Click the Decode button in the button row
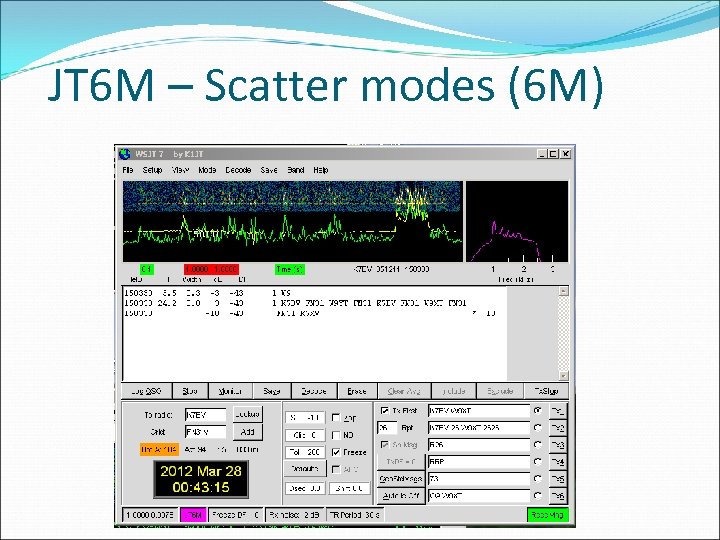Image resolution: width=720 pixels, height=540 pixels. point(314,391)
